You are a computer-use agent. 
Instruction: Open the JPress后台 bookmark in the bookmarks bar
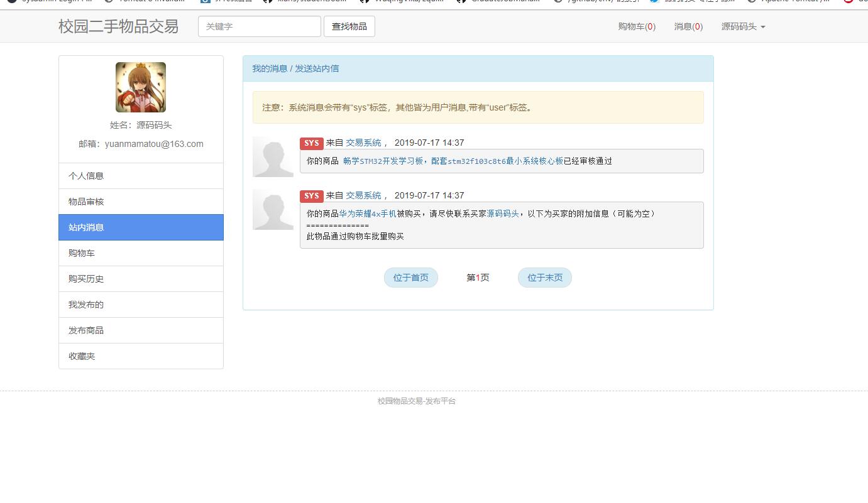[228, 2]
